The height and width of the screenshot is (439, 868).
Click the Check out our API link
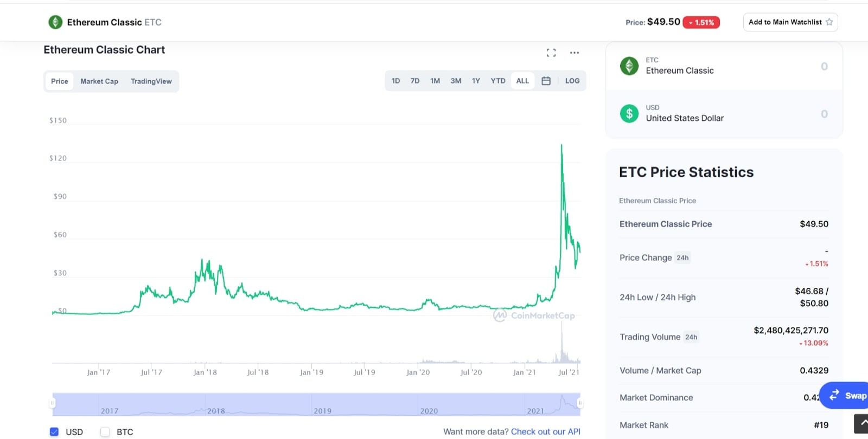[x=546, y=431]
